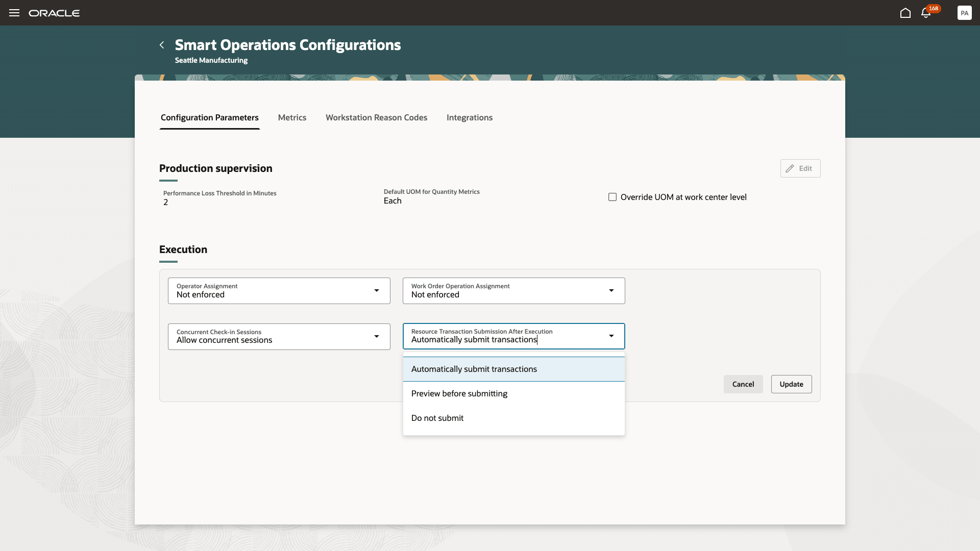Click the Oracle logo
980x551 pixels.
coord(54,13)
